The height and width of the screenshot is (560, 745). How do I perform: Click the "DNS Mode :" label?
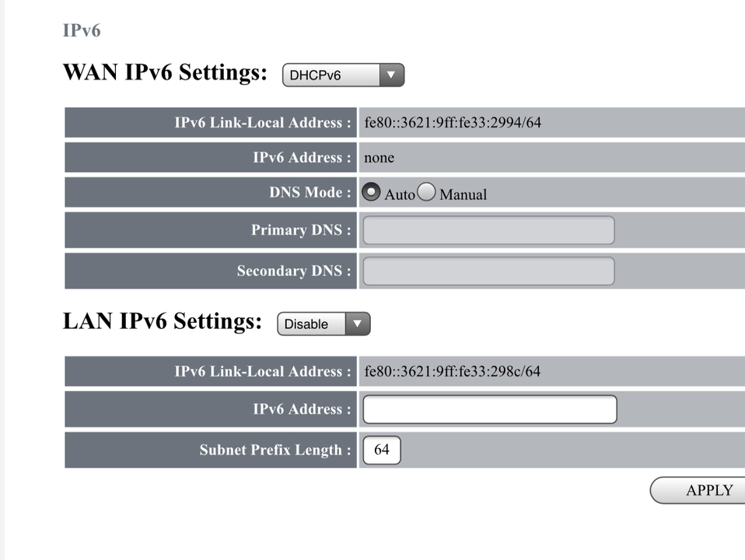coord(310,192)
